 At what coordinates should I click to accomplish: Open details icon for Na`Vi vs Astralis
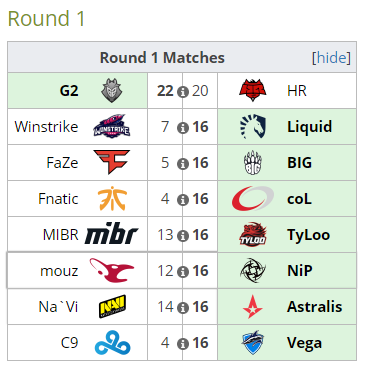coord(183,308)
